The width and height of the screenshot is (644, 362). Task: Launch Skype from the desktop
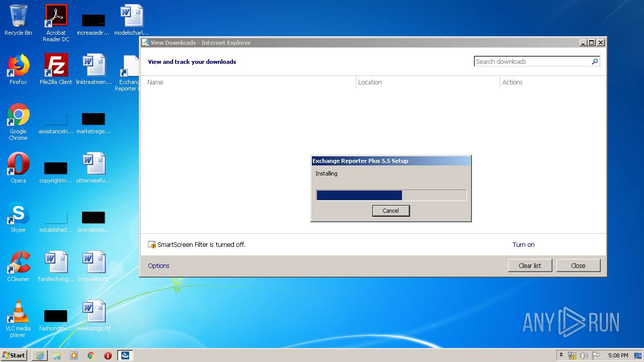tap(18, 217)
